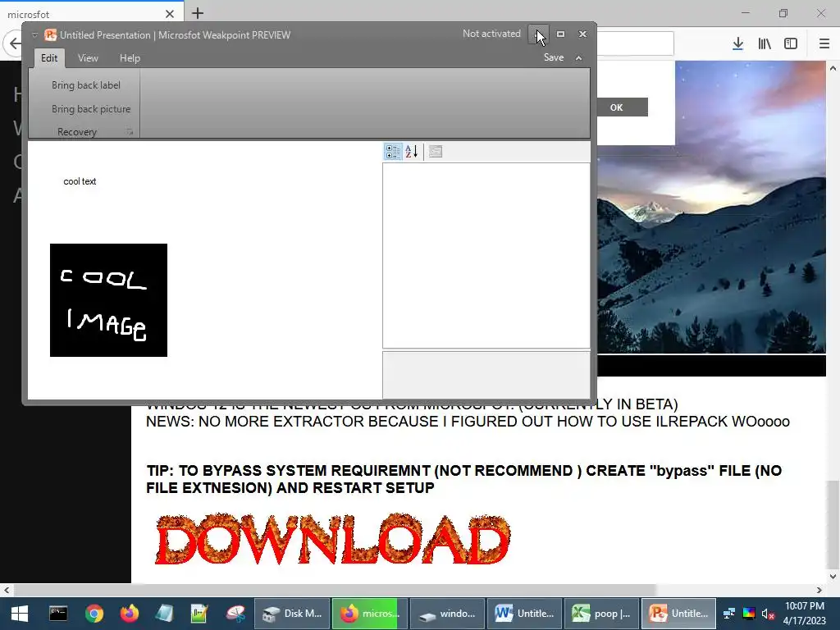Viewport: 840px width, 630px height.
Task: Launch Firefox pinned taskbar icon
Action: point(129,614)
